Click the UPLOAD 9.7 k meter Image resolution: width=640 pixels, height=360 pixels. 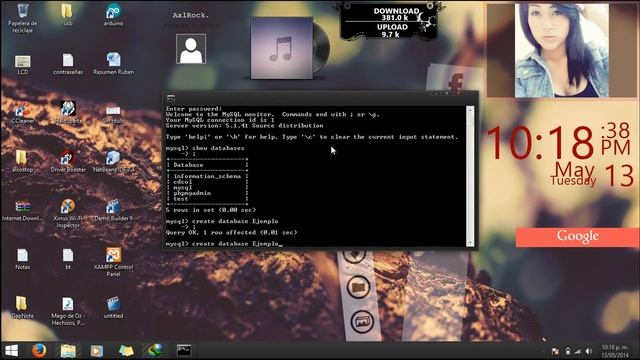click(392, 31)
